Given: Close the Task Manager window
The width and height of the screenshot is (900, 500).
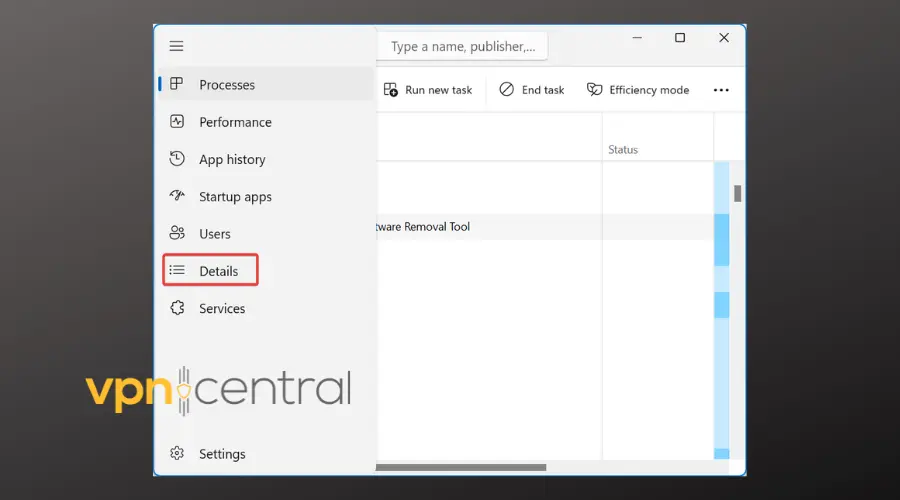Looking at the screenshot, I should pyautogui.click(x=724, y=38).
